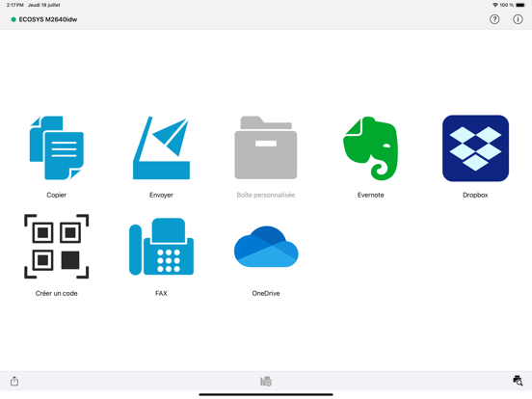532x399 pixels.
Task: Tap the Wi-Fi indicator in the status bar
Action: [495, 5]
